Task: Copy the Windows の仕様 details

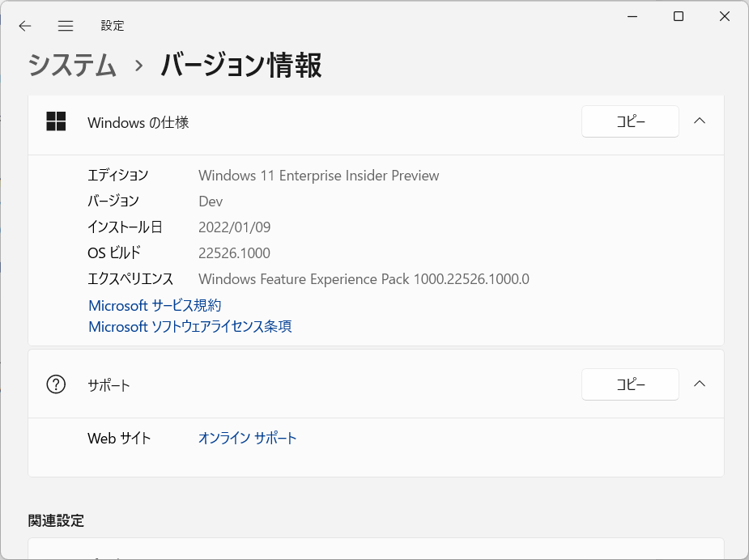Action: pos(630,121)
